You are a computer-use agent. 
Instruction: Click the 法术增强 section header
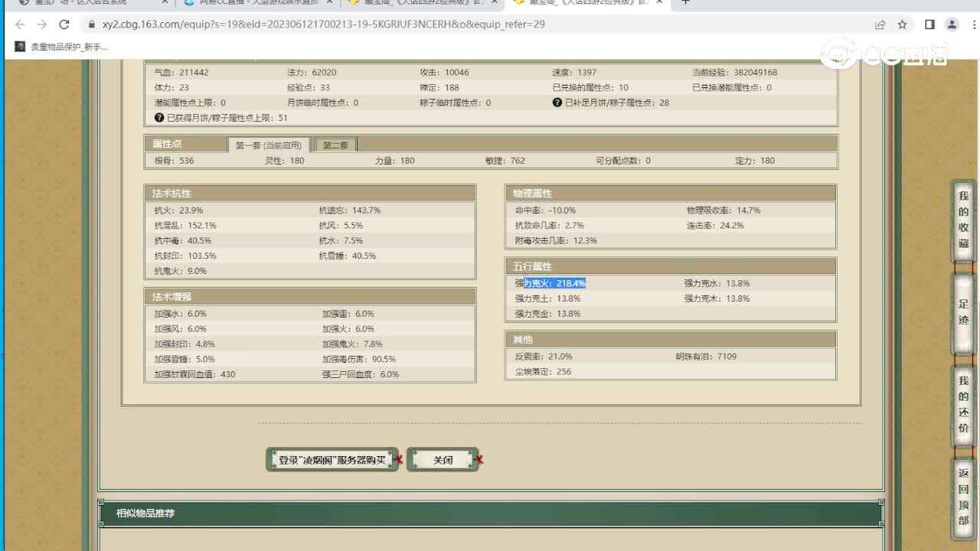click(x=310, y=297)
